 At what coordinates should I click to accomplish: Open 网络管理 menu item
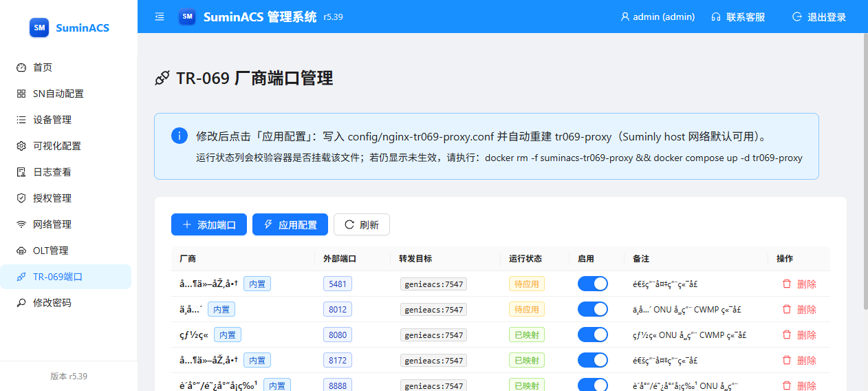pyautogui.click(x=65, y=224)
